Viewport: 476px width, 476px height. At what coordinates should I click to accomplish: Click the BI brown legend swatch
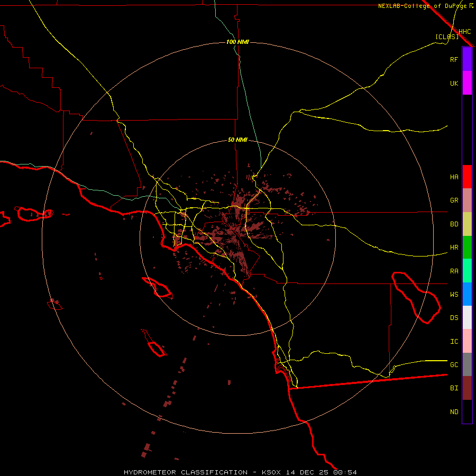tap(467, 388)
